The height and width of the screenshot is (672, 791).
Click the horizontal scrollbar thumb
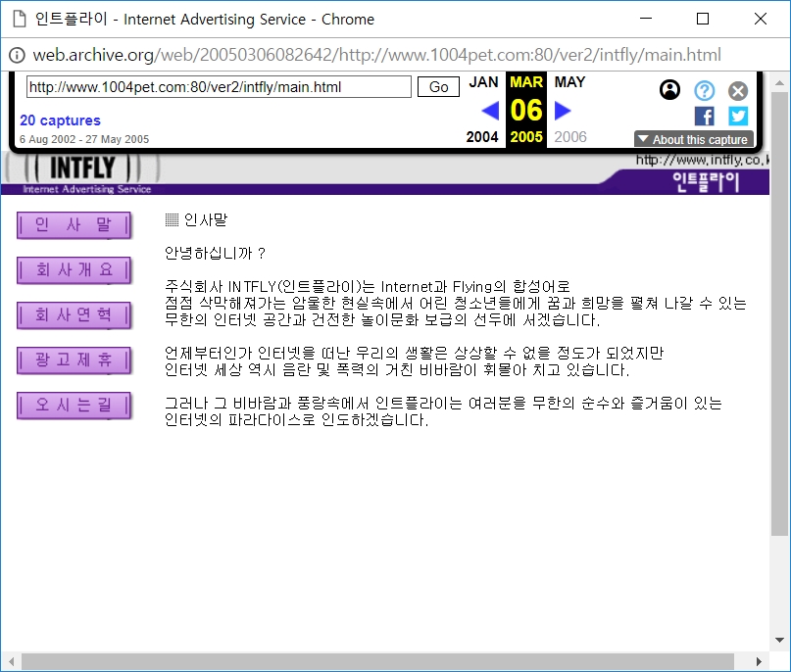click(377, 661)
